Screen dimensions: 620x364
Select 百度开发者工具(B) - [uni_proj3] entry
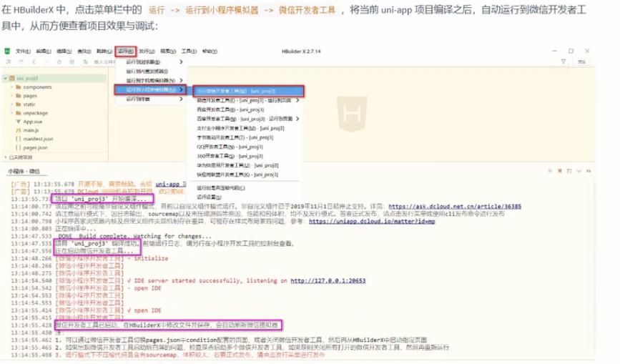tap(247, 109)
